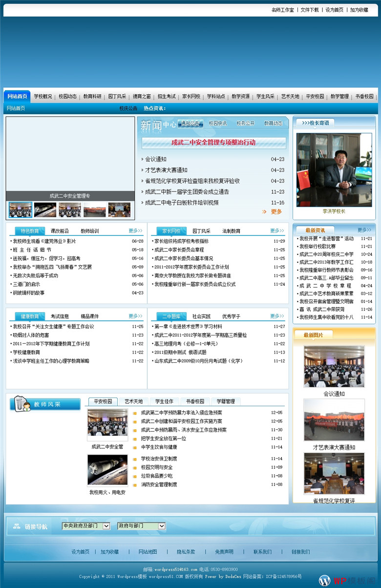Click 名师工作室 in the top bar

point(283,10)
